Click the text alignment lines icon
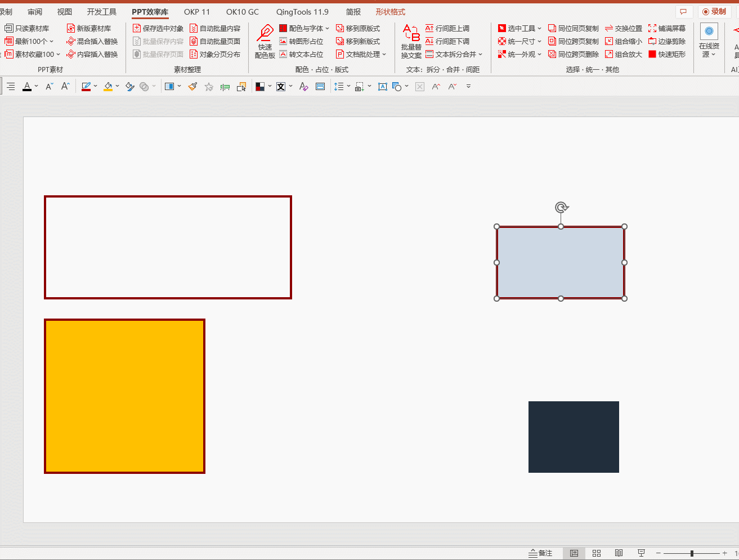 (x=11, y=86)
